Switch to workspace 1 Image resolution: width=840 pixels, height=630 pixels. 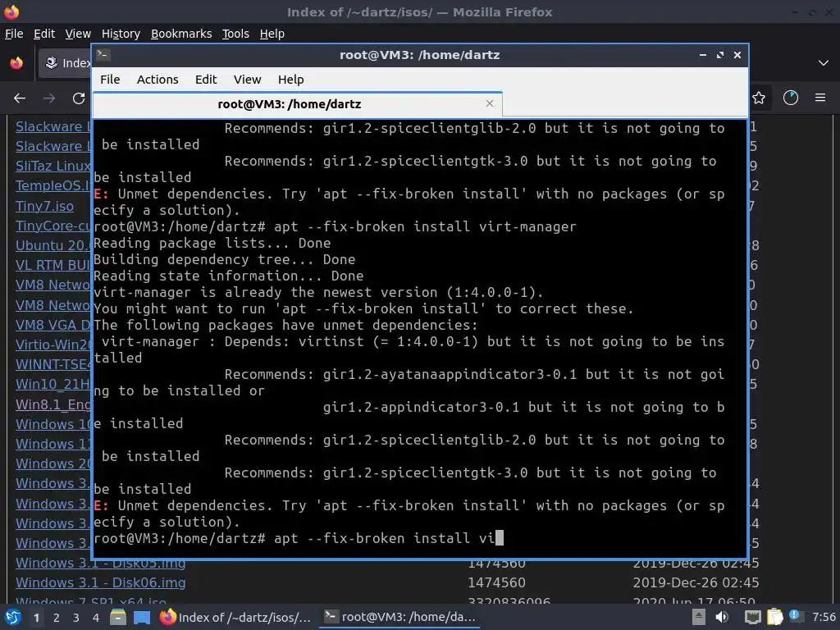(x=36, y=618)
